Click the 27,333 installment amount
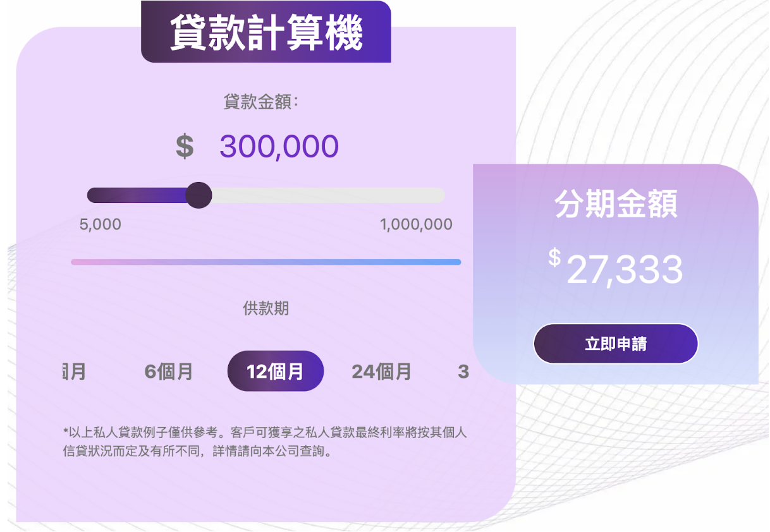Screen dimensions: 770x532 [624, 270]
